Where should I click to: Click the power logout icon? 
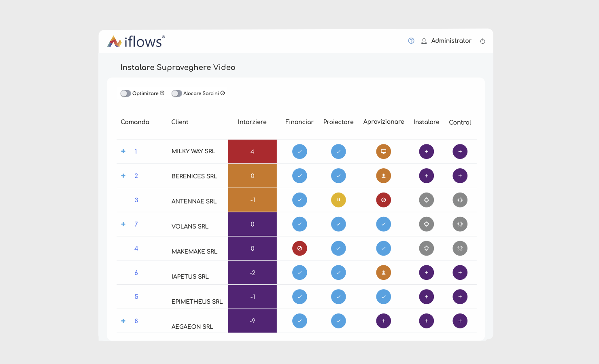coord(482,41)
